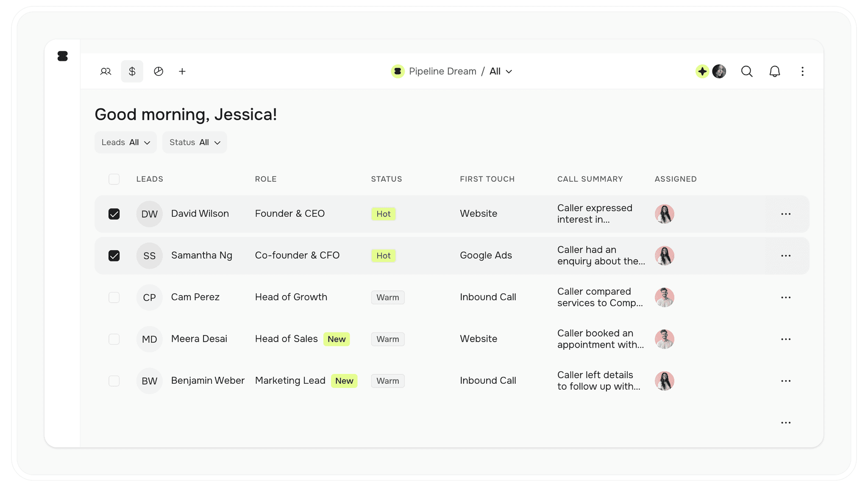The height and width of the screenshot is (485, 868).
Task: Expand the Leads All filter dropdown
Action: pyautogui.click(x=125, y=142)
